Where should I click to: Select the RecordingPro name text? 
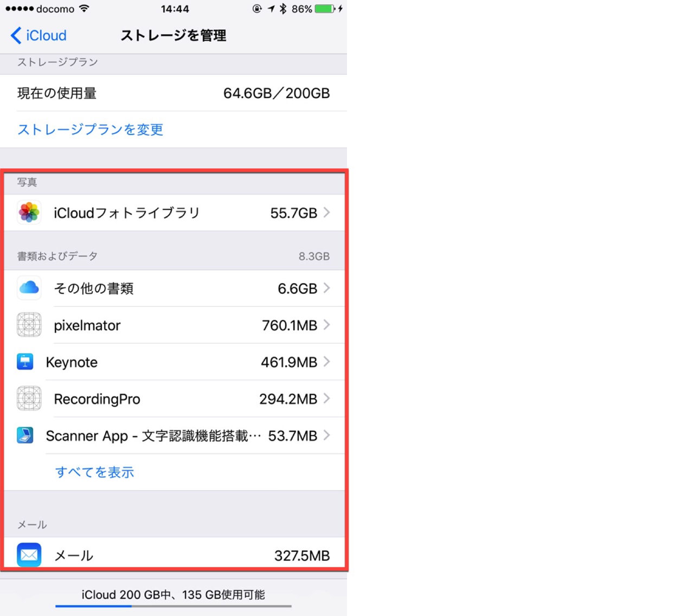97,399
